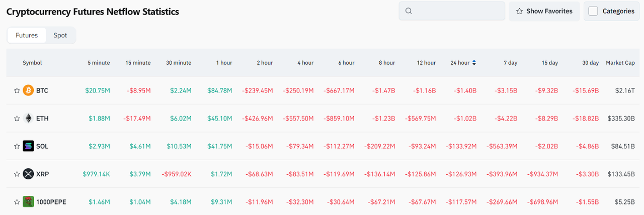The image size is (644, 215).
Task: Favorite ETH with its star icon
Action: tap(17, 119)
